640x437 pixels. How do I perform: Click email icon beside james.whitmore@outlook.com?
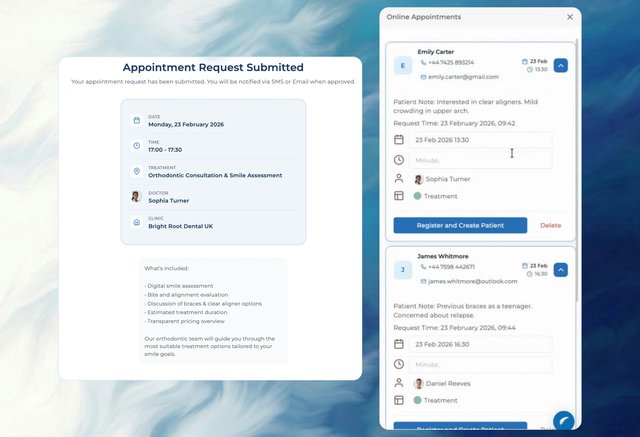[x=423, y=282]
